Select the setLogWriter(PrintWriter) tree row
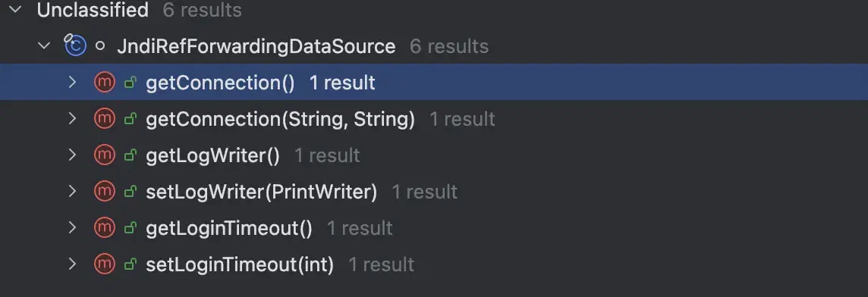 434,192
